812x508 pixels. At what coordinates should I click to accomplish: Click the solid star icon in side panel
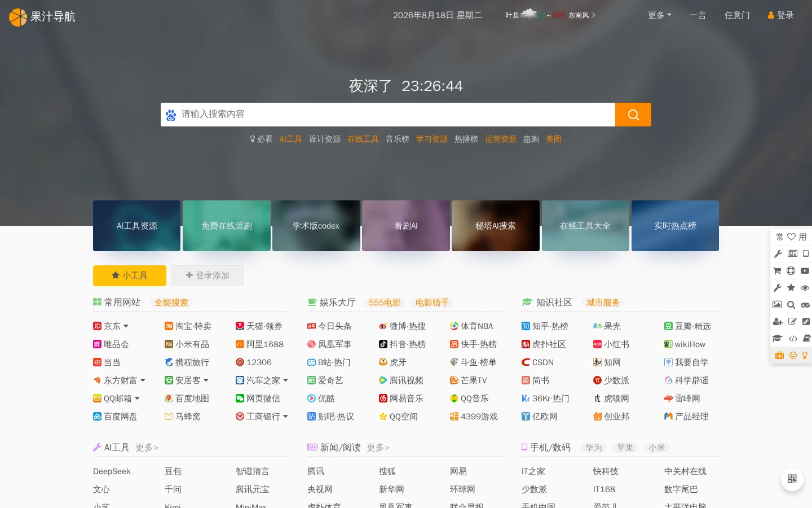click(791, 288)
